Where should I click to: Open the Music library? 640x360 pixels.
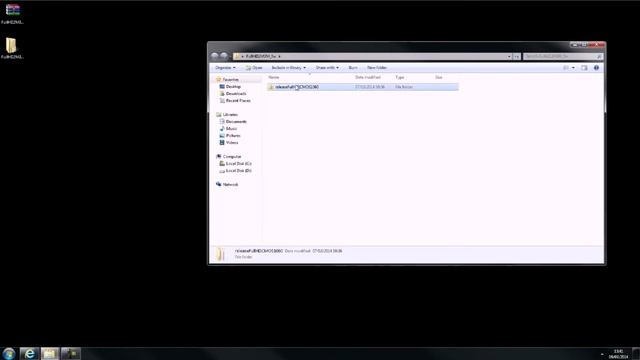231,129
